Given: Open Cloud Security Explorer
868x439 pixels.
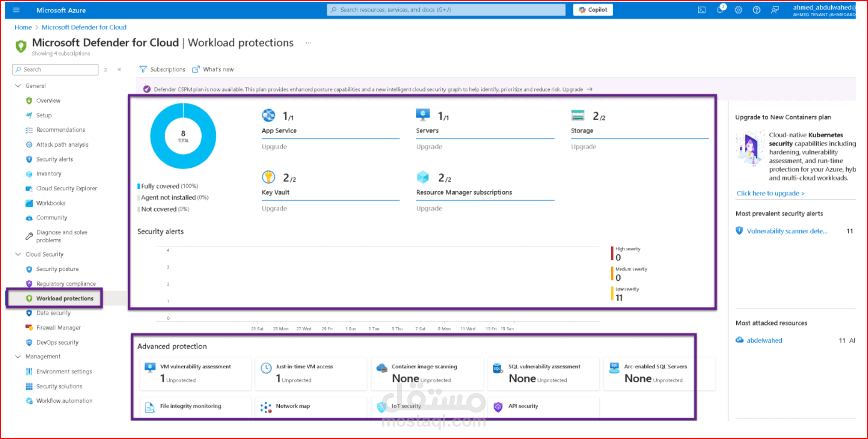Looking at the screenshot, I should [67, 188].
